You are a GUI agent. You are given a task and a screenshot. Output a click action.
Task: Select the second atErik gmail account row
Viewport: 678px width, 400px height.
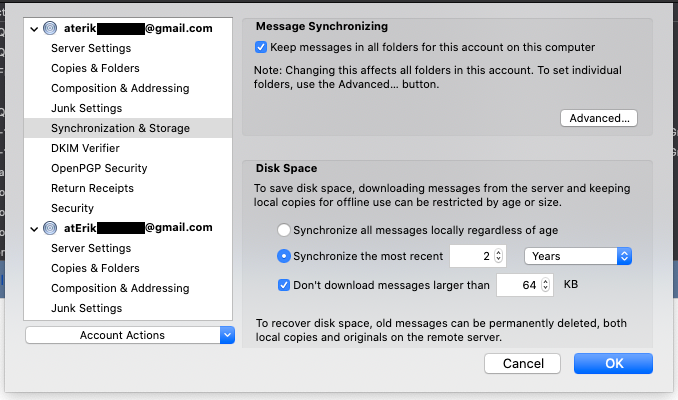tap(128, 228)
